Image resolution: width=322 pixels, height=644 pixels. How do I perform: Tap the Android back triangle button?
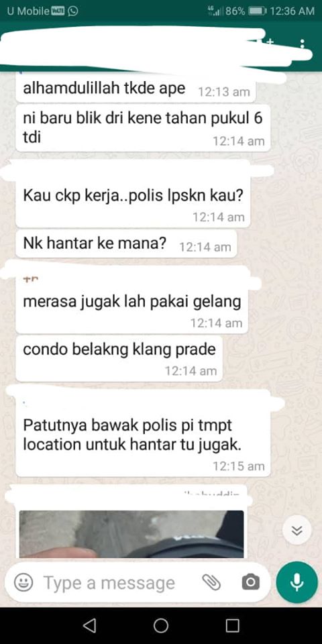tap(89, 625)
